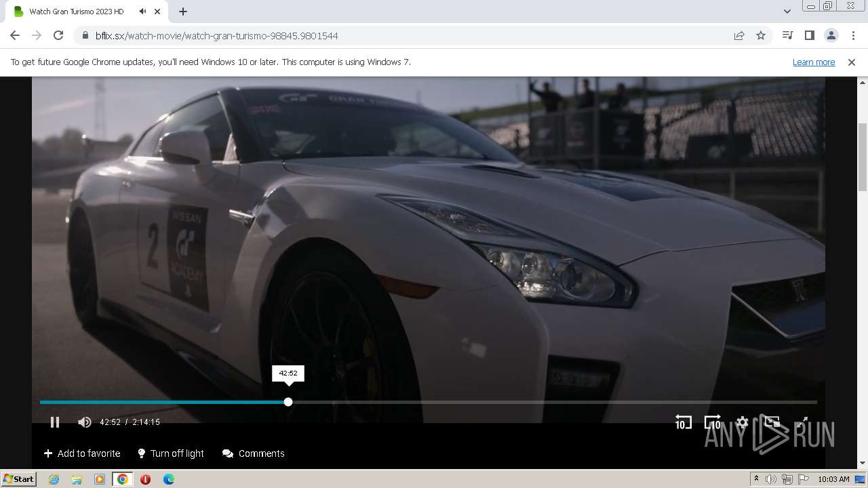Toggle Chrome side panel

click(x=809, y=35)
